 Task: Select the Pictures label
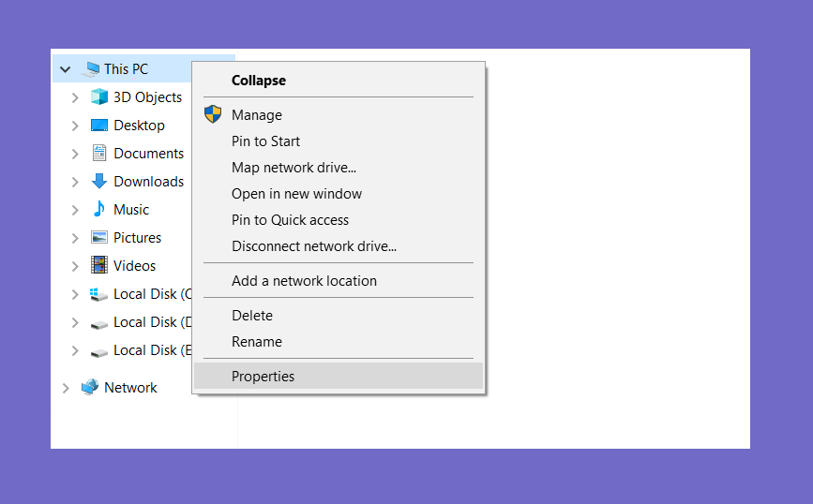pyautogui.click(x=138, y=237)
